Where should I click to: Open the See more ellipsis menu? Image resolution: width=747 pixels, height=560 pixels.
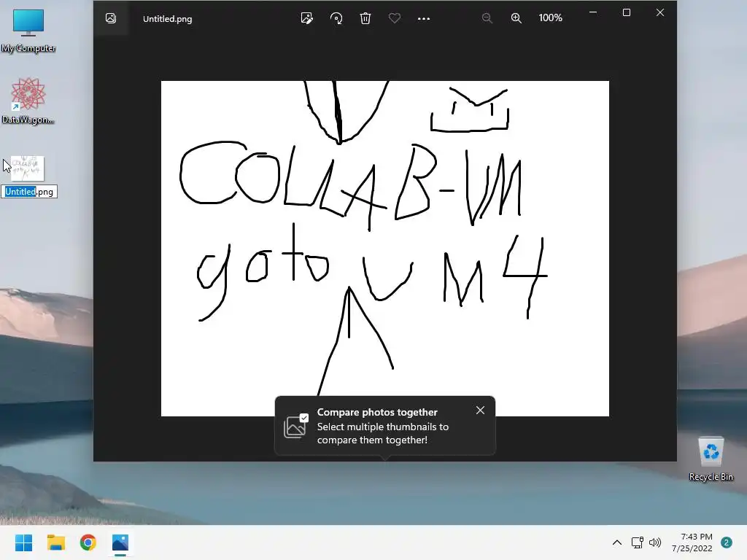coord(424,18)
